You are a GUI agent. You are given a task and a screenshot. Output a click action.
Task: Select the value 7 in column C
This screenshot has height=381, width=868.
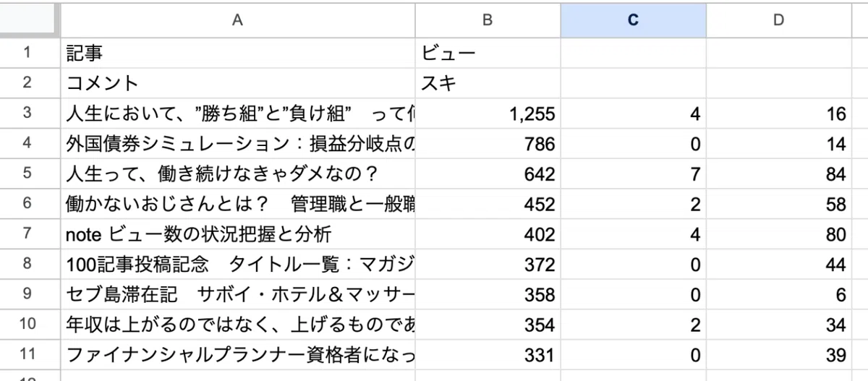pyautogui.click(x=633, y=174)
